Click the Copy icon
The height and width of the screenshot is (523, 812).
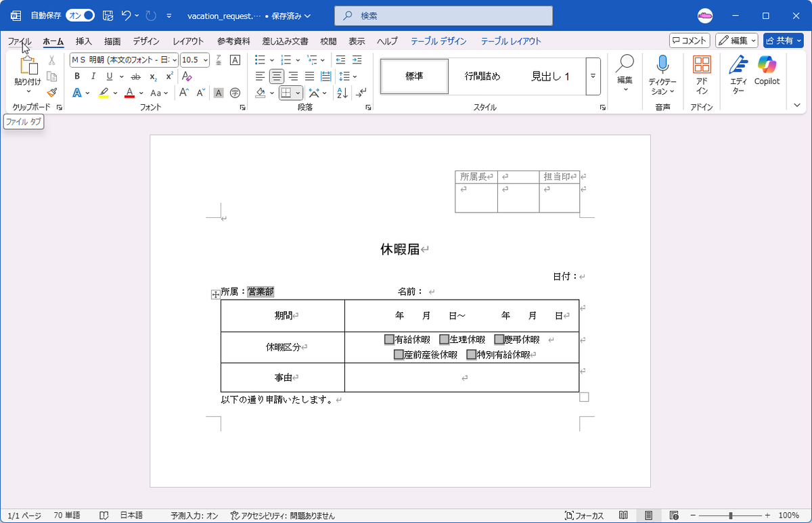coord(51,76)
